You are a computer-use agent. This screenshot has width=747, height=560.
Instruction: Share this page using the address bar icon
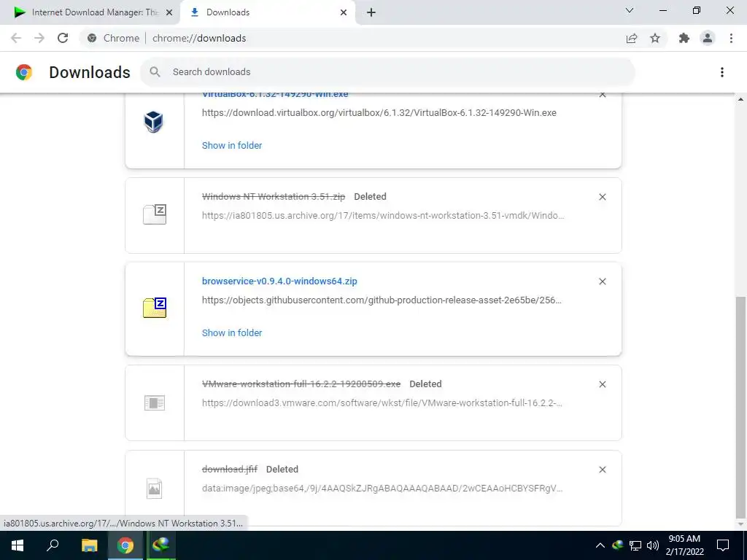[632, 38]
